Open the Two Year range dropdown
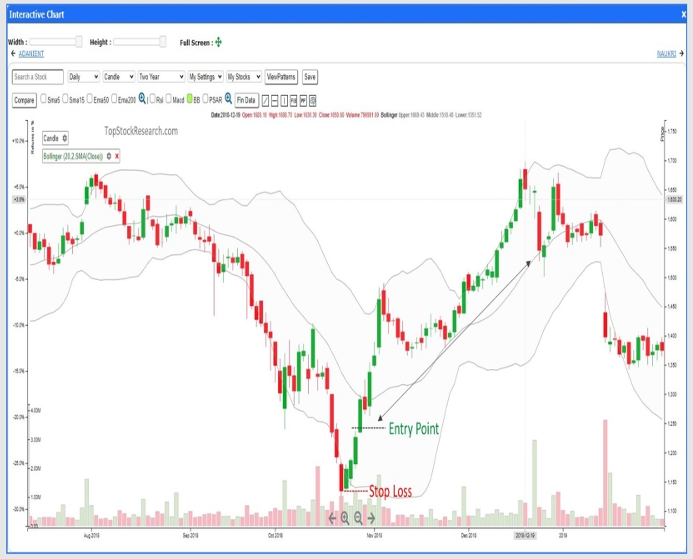This screenshot has width=693, height=559. [160, 77]
